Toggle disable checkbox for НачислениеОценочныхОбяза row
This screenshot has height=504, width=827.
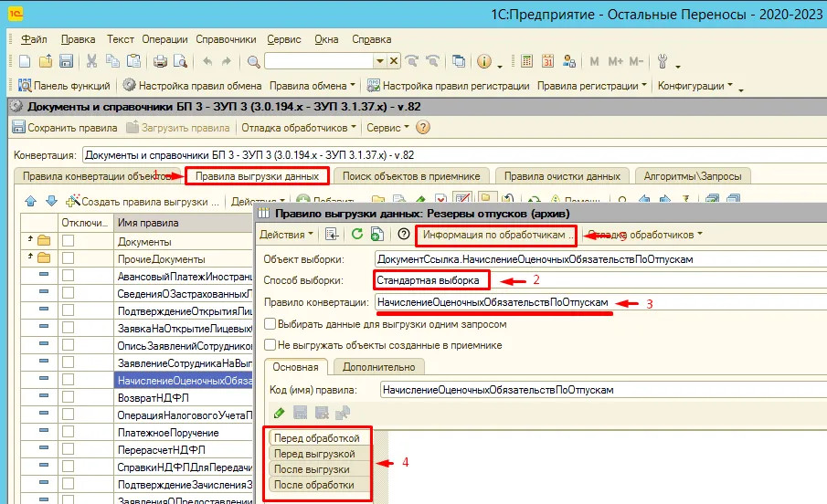[x=68, y=380]
